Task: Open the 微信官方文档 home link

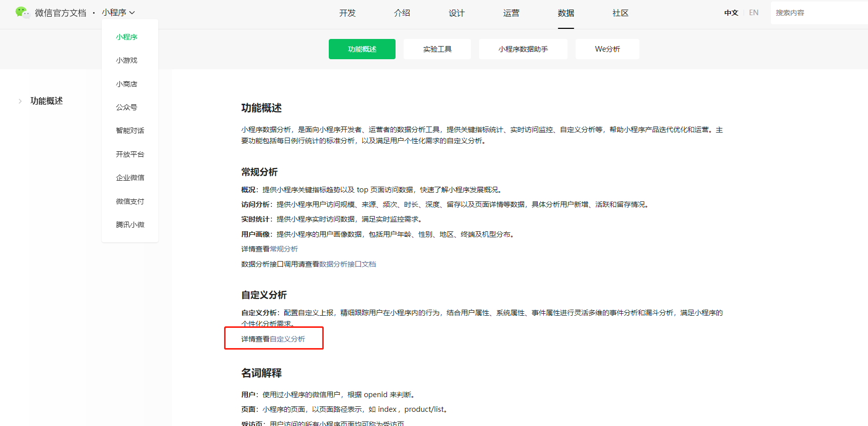Action: 61,13
